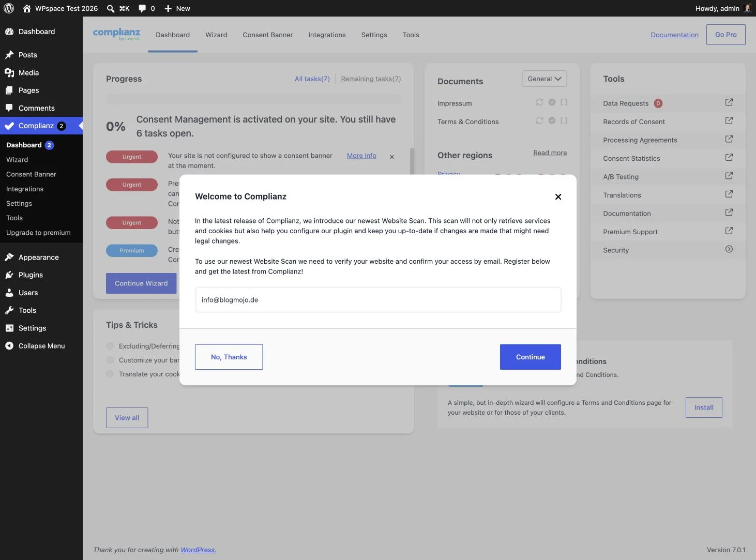Dismiss the consent banner urgent notice
Screen dimensions: 756x560
392,157
